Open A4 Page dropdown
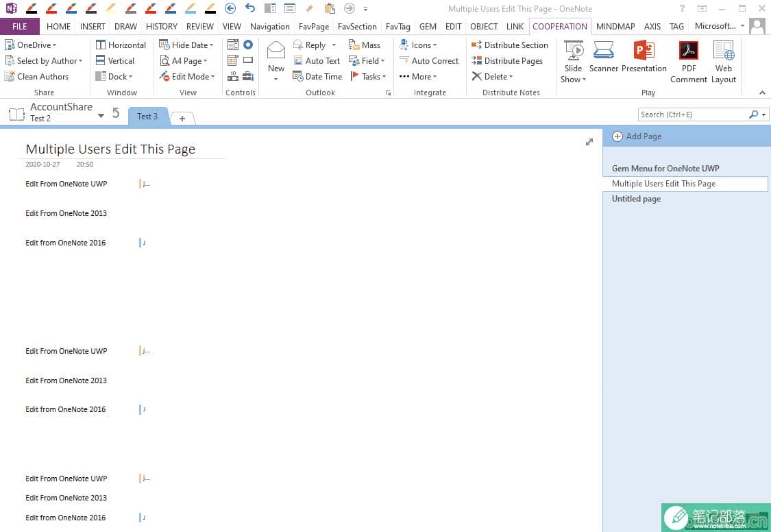This screenshot has width=771, height=532. click(x=184, y=60)
